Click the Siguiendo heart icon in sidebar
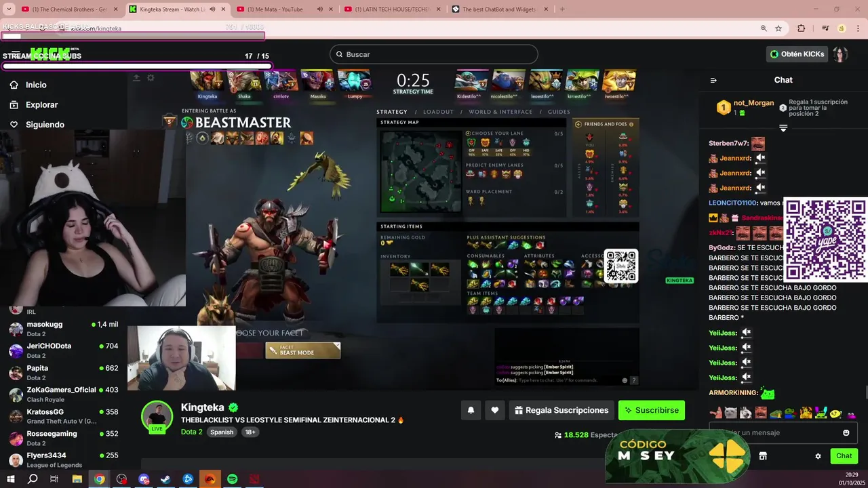Screen dimensions: 868x488 coord(14,125)
